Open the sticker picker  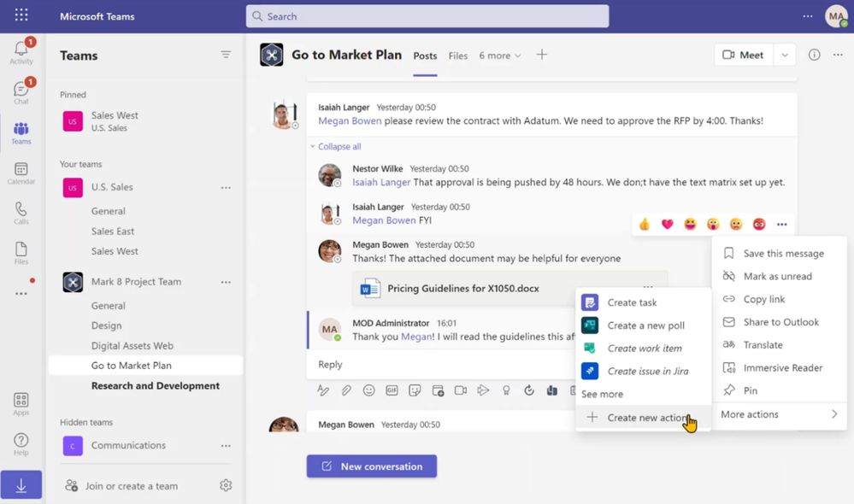[415, 390]
